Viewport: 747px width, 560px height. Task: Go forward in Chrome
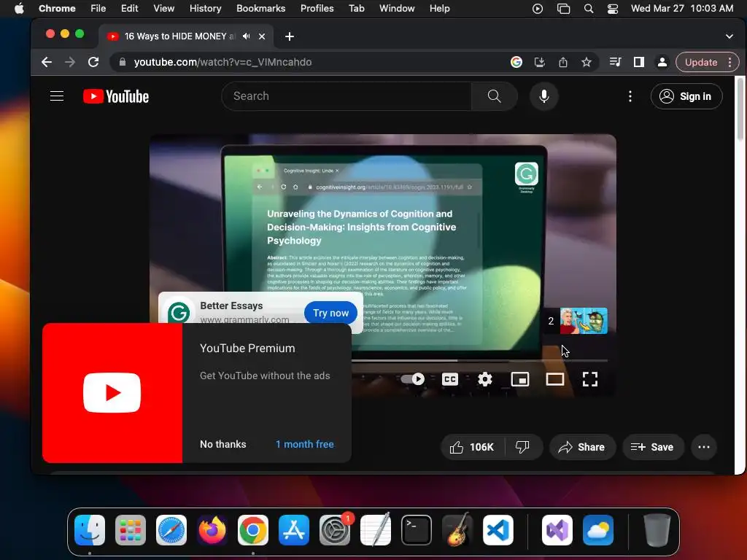click(x=70, y=62)
